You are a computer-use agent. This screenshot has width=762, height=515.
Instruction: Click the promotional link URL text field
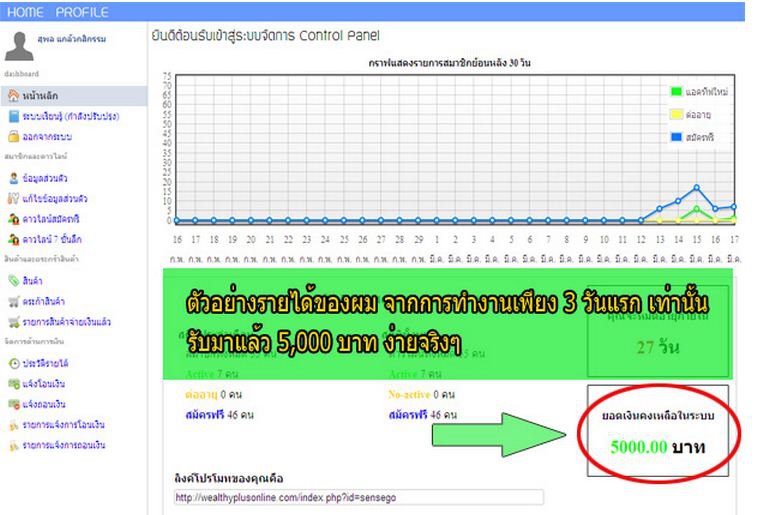tap(359, 497)
